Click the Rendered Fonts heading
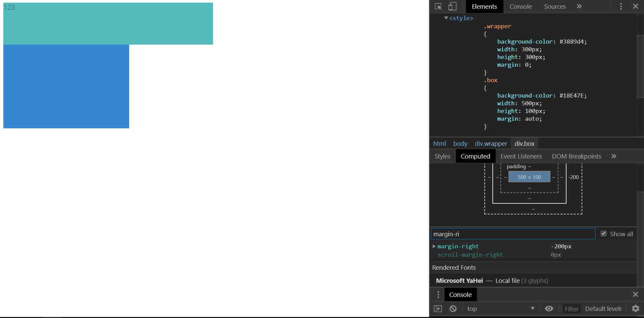644x318 pixels. (x=454, y=267)
